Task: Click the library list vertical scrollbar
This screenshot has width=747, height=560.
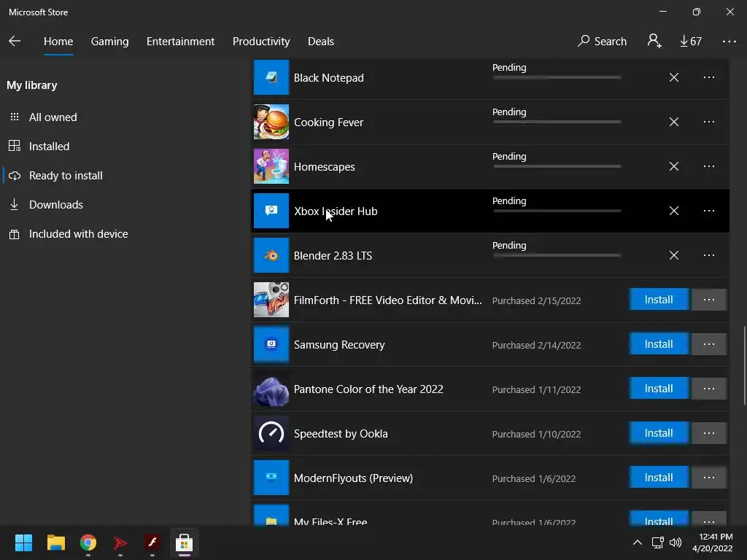Action: click(744, 365)
